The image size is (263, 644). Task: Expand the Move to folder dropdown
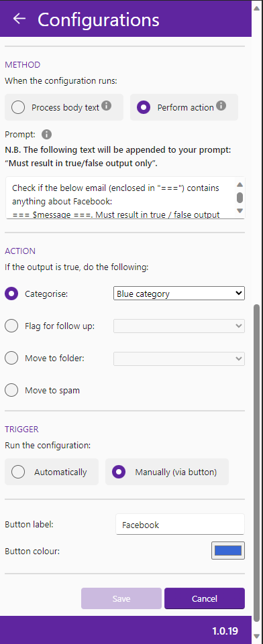pyautogui.click(x=179, y=359)
